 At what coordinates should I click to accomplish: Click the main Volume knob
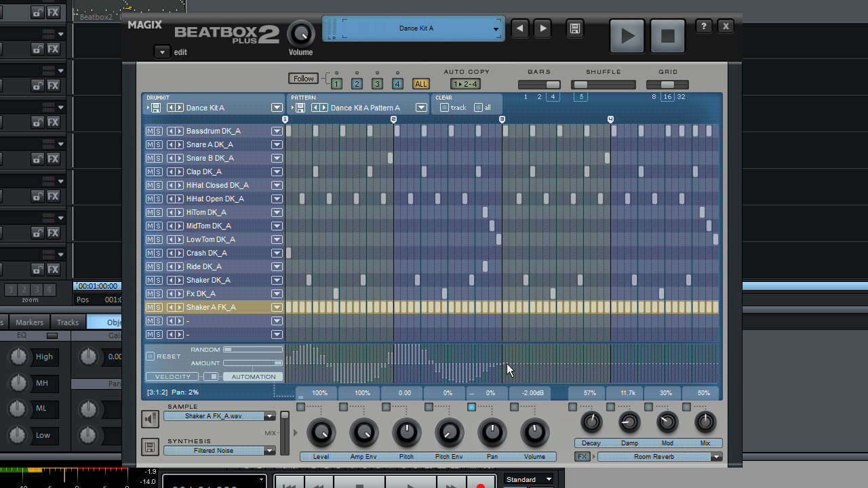pyautogui.click(x=301, y=34)
